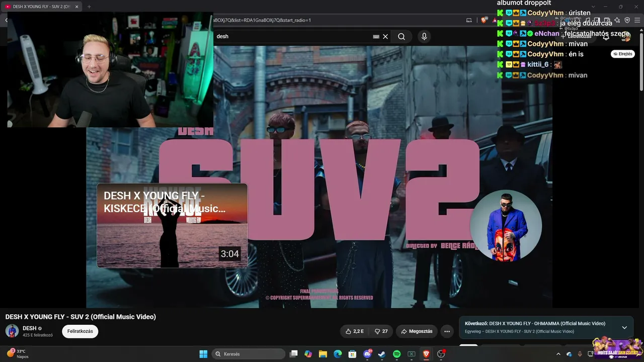Clear the 'desh' search query

tap(385, 36)
